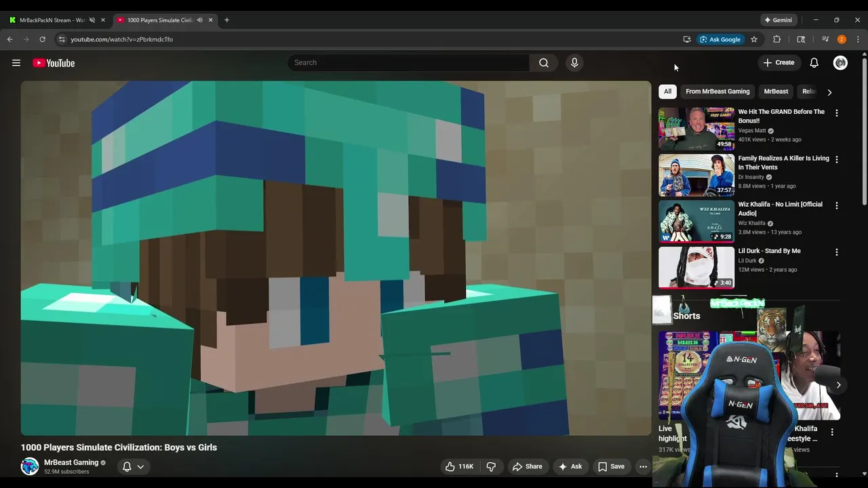Open more actions ellipsis under video
Image resolution: width=868 pixels, height=488 pixels.
643,466
